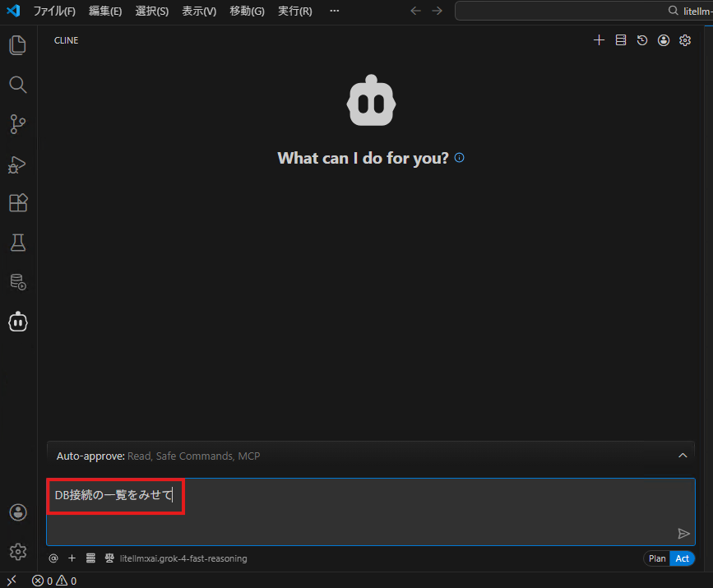Select the Cline robot icon in activity bar
Image resolution: width=713 pixels, height=588 pixels.
coord(18,322)
